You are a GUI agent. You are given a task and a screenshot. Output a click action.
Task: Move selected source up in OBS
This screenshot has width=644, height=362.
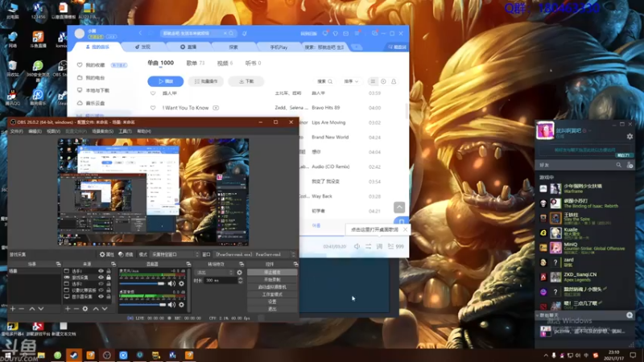96,309
